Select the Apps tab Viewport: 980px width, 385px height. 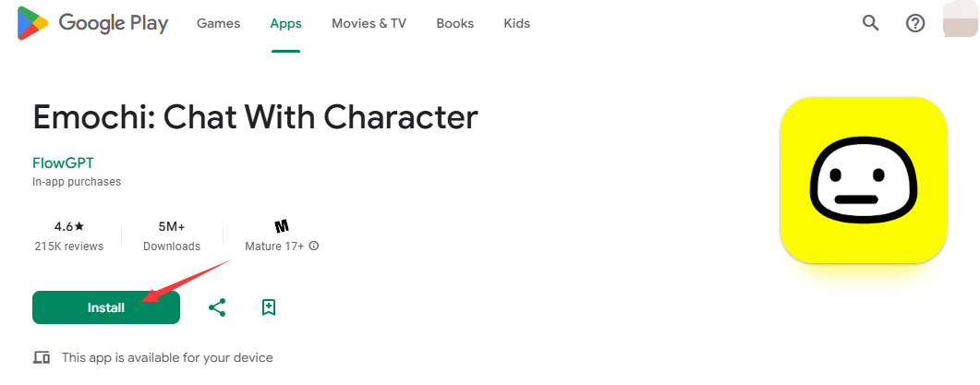click(x=285, y=24)
